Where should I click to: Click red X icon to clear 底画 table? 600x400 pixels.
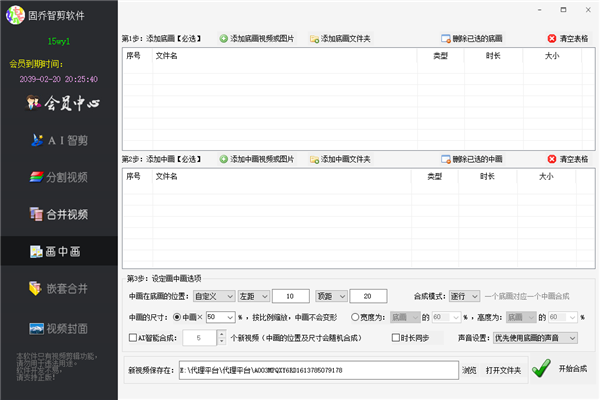[x=552, y=38]
